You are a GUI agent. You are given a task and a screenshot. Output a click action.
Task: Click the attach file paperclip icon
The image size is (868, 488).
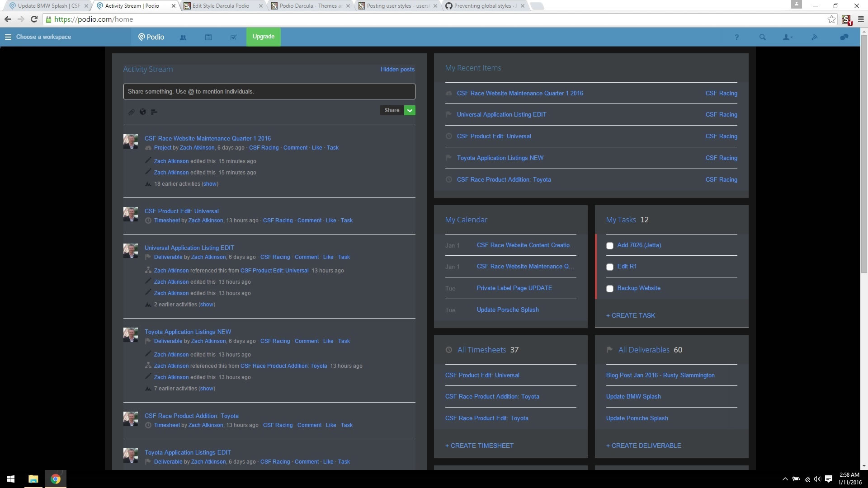131,112
